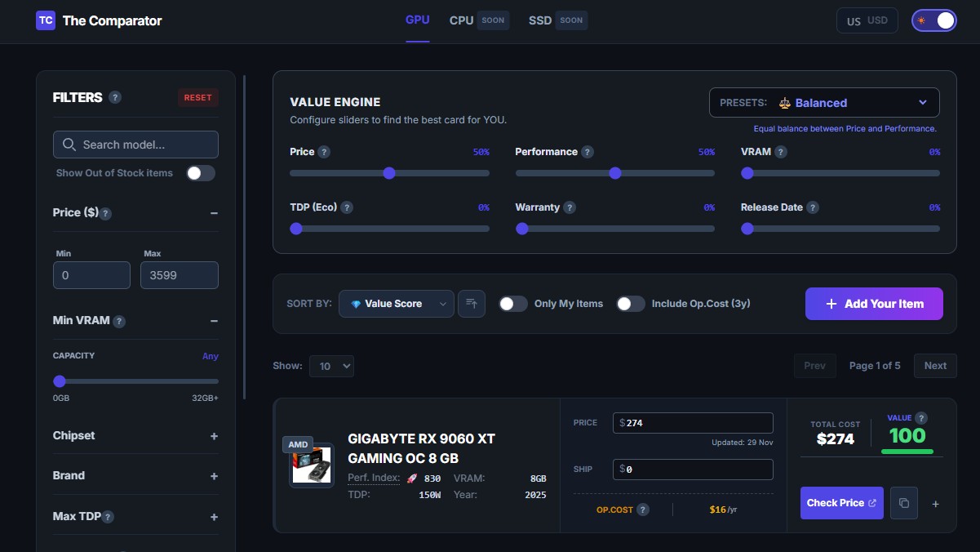
Task: Click the Max price input field
Action: 180,275
